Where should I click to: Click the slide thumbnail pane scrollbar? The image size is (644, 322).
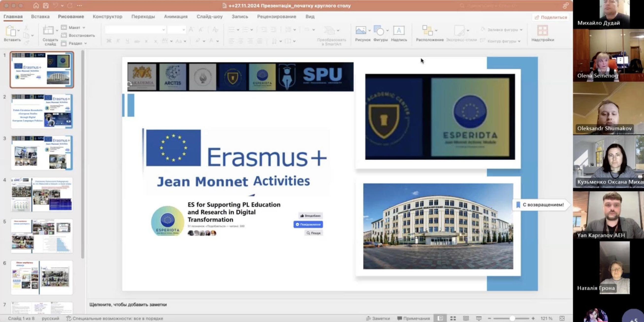[83, 154]
